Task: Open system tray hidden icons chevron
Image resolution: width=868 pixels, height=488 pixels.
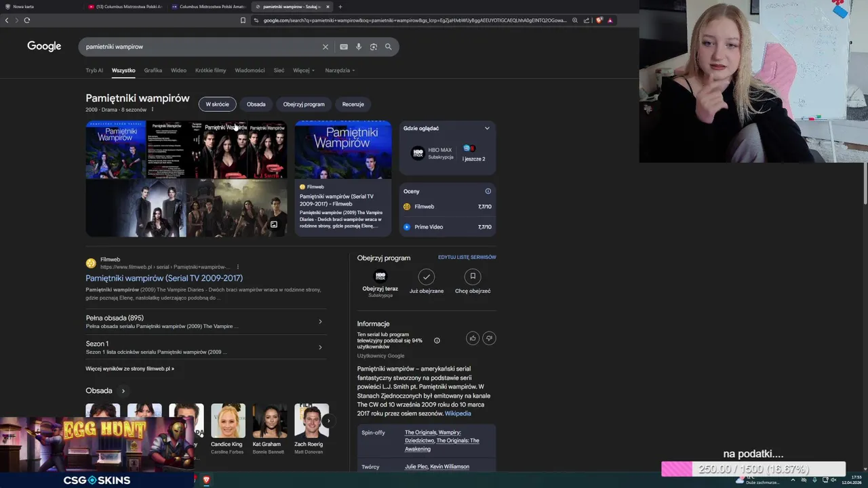Action: [x=793, y=480]
